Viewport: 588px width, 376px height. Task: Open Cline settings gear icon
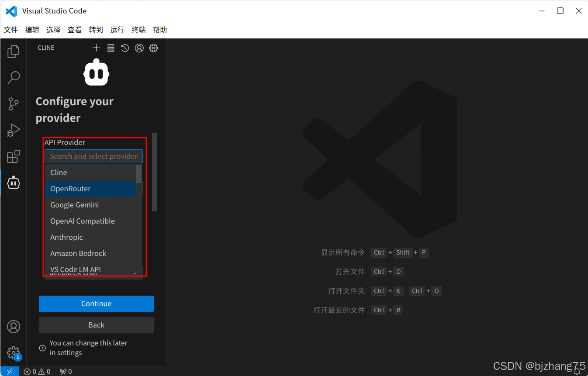tap(153, 48)
